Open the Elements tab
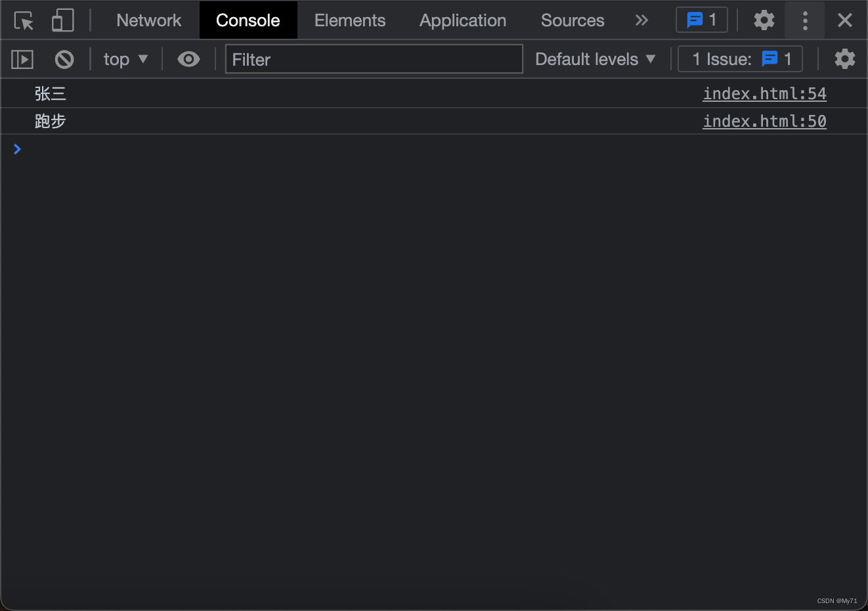This screenshot has height=611, width=868. tap(349, 20)
